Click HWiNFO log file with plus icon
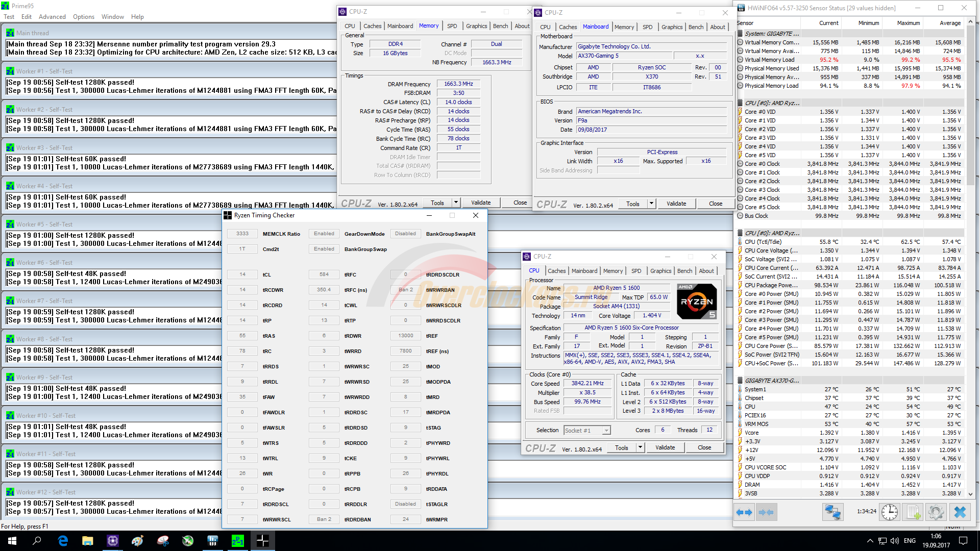The image size is (980, 551). coord(913,512)
